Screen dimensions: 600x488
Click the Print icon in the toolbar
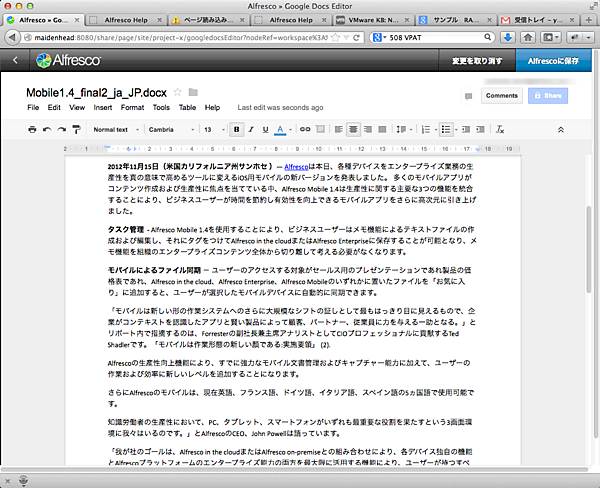(x=32, y=129)
